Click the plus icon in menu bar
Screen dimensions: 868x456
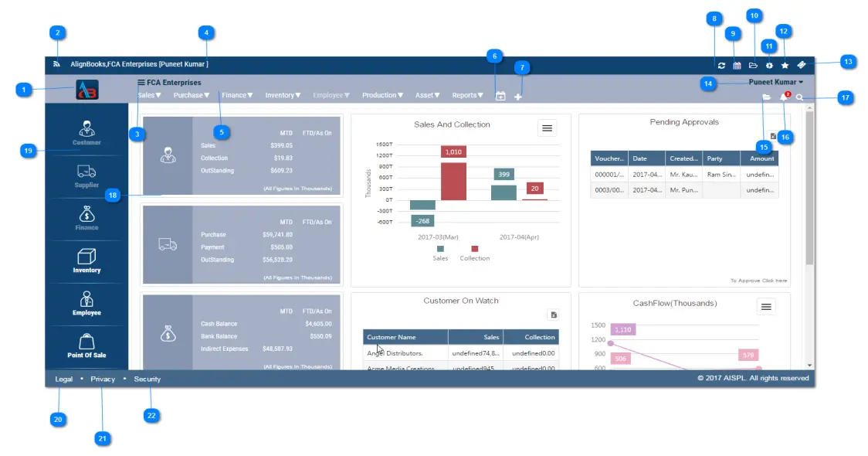tap(517, 97)
